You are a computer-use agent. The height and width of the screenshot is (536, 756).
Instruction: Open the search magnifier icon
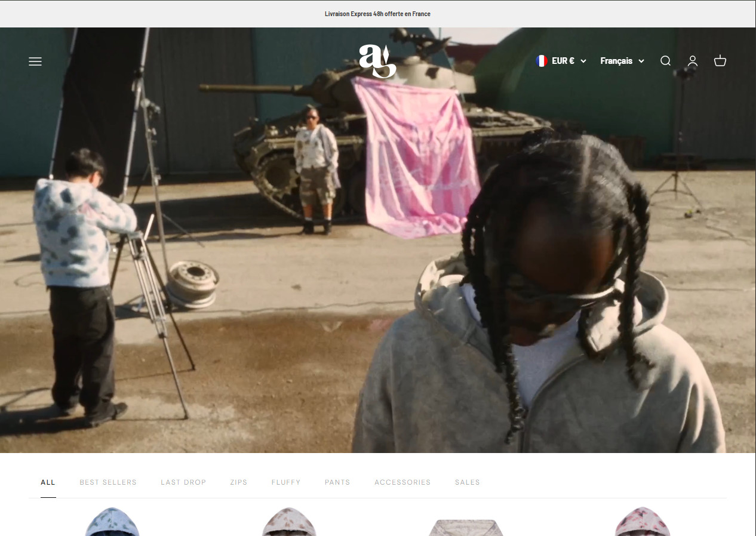[x=665, y=61]
